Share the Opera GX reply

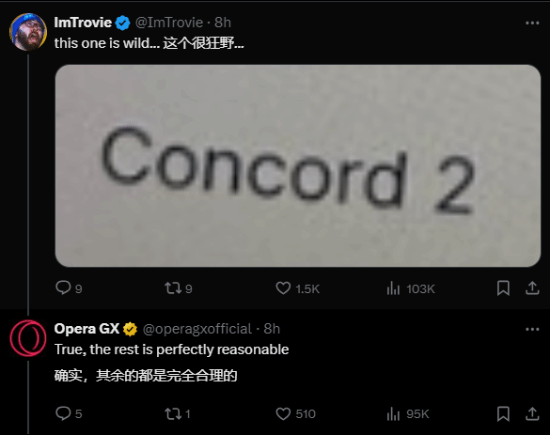click(532, 414)
